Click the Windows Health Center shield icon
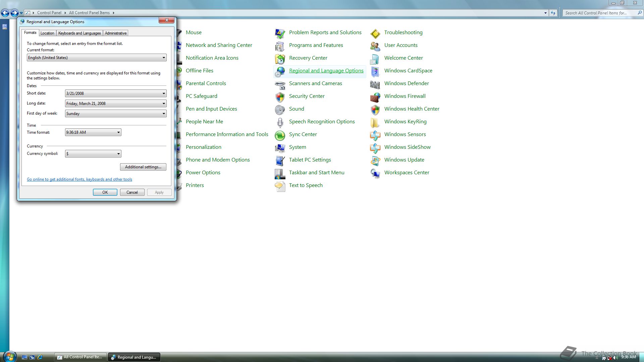The width and height of the screenshot is (644, 362). [375, 110]
